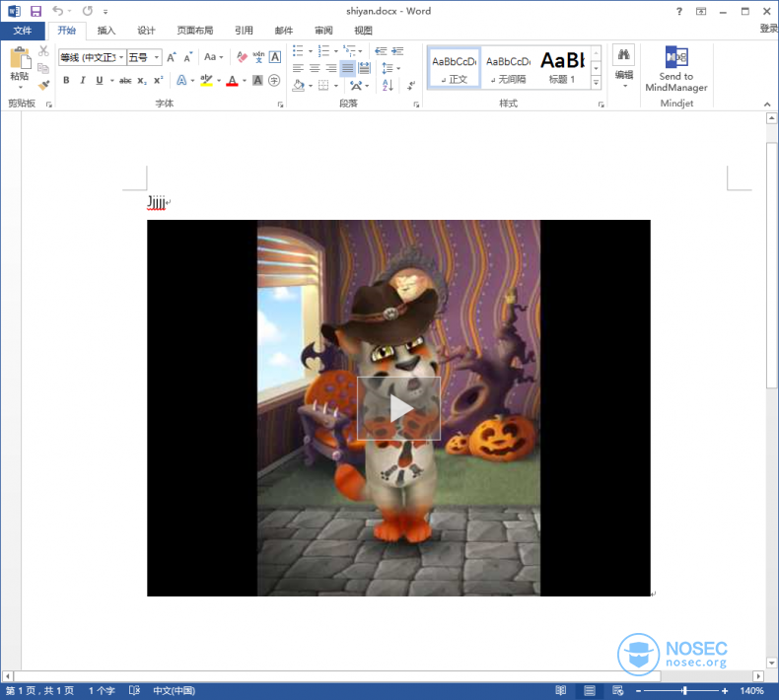This screenshot has width=779, height=700.
Task: Switch to the Insert (插入) tab
Action: 106,31
